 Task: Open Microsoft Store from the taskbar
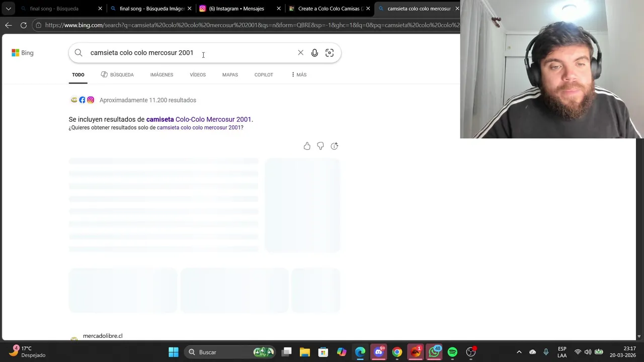click(324, 352)
